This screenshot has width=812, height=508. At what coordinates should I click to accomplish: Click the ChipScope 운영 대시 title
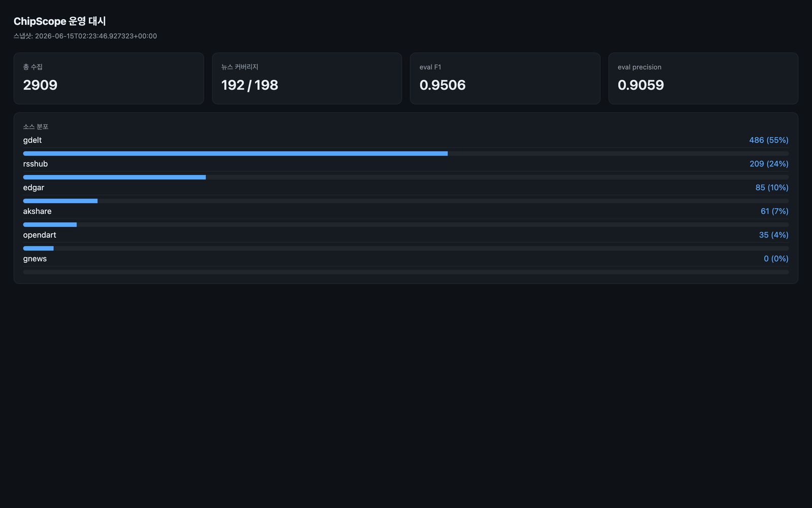click(x=59, y=21)
